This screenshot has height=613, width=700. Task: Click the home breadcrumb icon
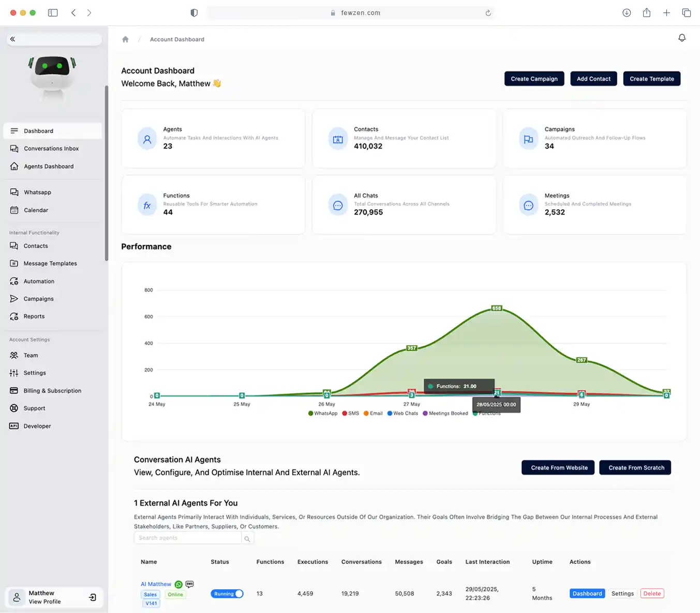[125, 39]
